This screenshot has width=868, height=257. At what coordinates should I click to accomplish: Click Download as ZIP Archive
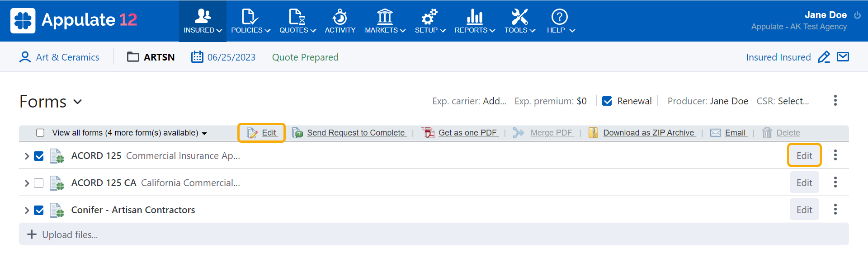pos(649,133)
